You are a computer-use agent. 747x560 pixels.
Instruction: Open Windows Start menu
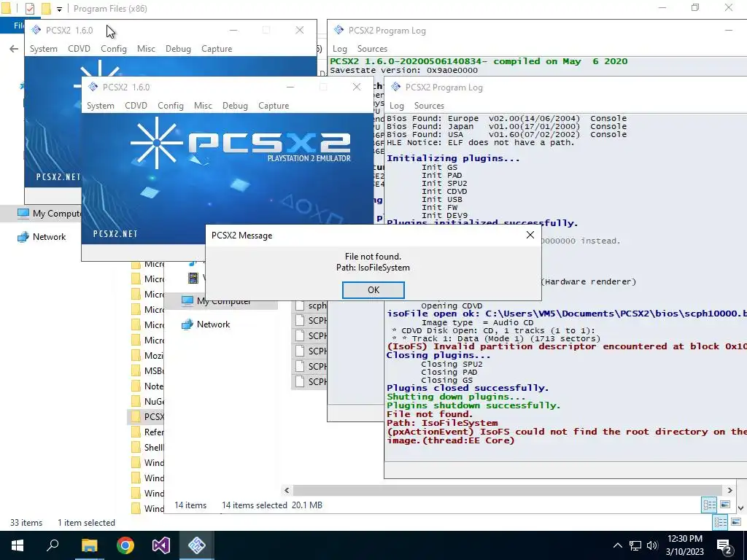click(x=18, y=545)
